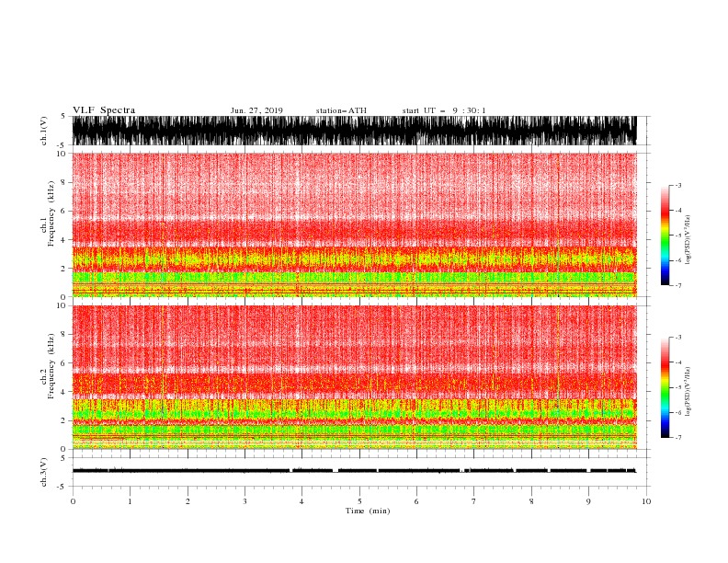Screen dimensions: 728x563
Task: Click the time axis tick label '5'
Action: [359, 501]
